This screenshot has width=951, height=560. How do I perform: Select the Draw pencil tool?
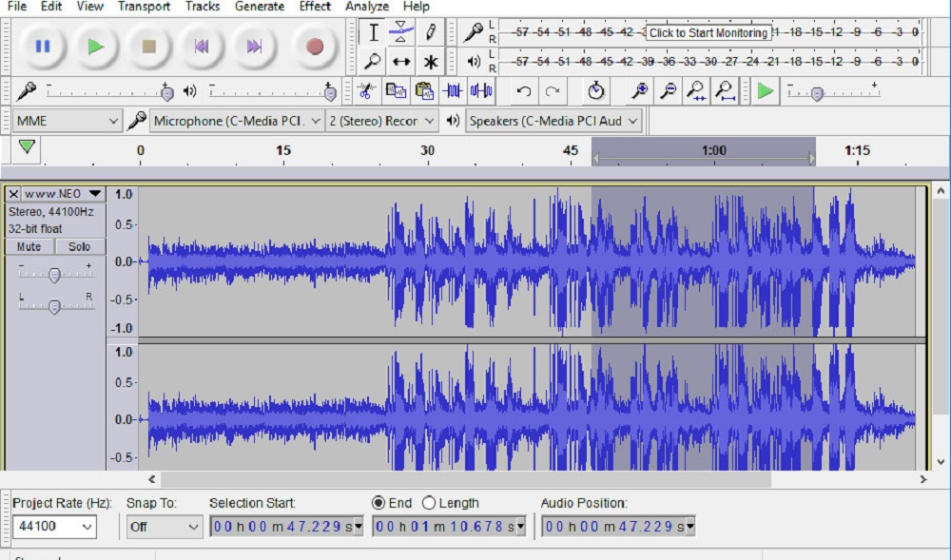[430, 32]
